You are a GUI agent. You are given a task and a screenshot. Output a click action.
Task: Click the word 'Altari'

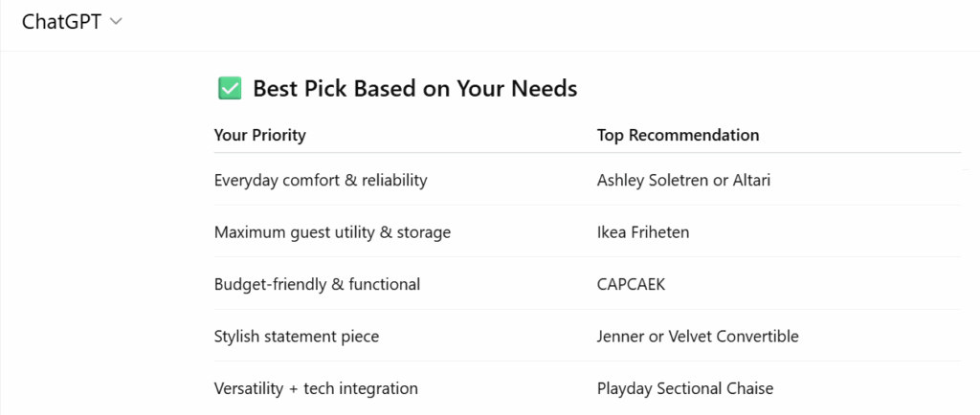click(749, 180)
